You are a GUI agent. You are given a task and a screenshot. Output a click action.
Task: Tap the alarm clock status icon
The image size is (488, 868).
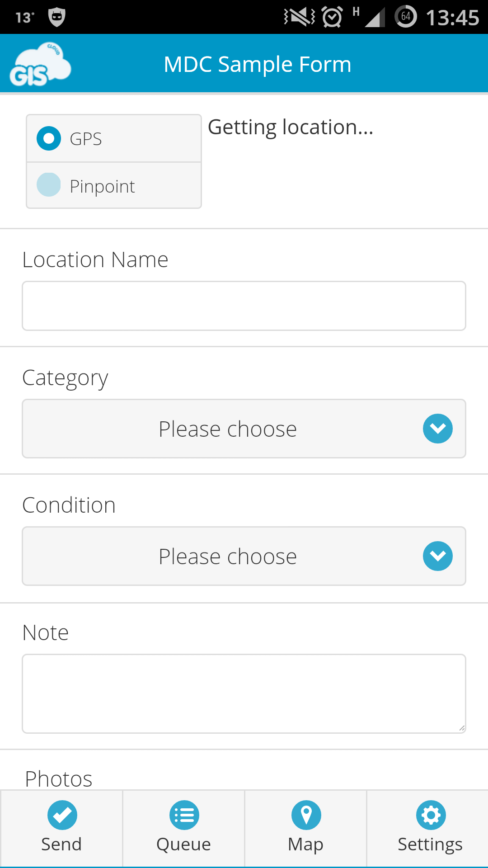click(x=332, y=17)
